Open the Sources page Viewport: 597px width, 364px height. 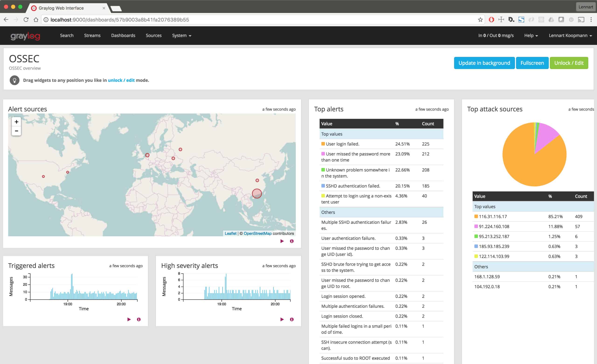[x=154, y=36]
